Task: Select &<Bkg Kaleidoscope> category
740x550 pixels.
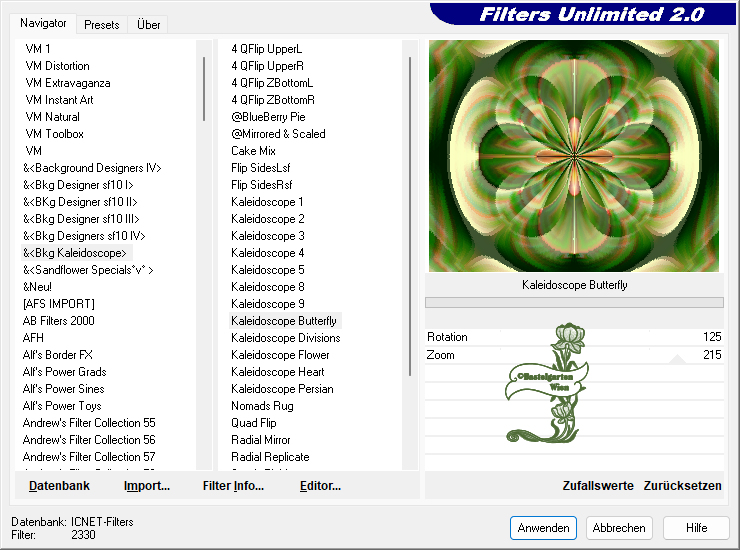Action: [x=76, y=253]
